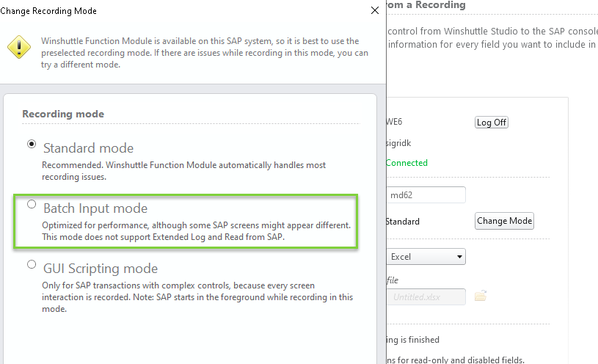
Task: Click the GUI Scripting mode description text
Action: pyautogui.click(x=197, y=297)
